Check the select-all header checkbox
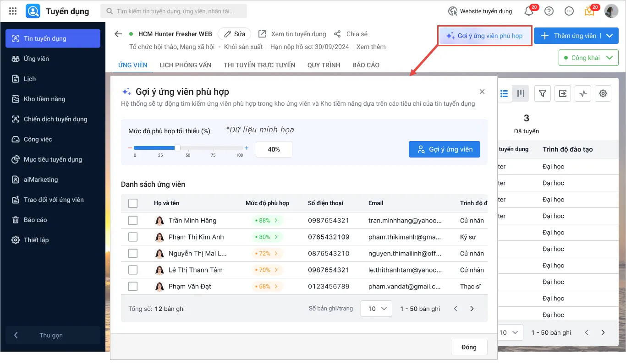This screenshot has width=626, height=364. point(133,203)
